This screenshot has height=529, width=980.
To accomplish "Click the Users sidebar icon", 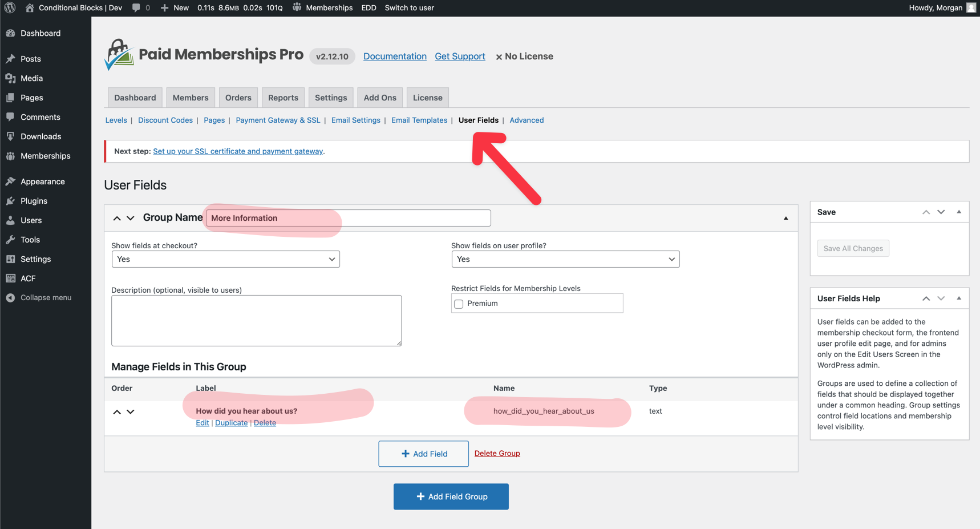I will point(11,220).
